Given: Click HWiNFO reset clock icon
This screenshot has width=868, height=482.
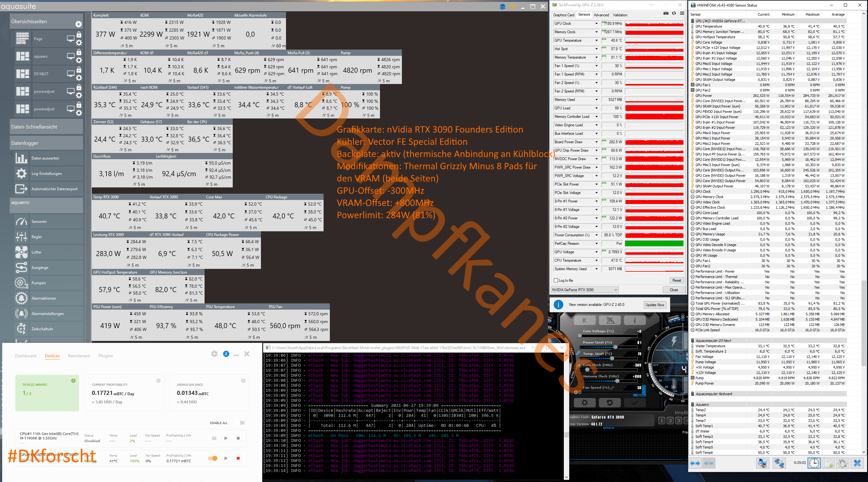Looking at the screenshot, I should click(x=814, y=463).
